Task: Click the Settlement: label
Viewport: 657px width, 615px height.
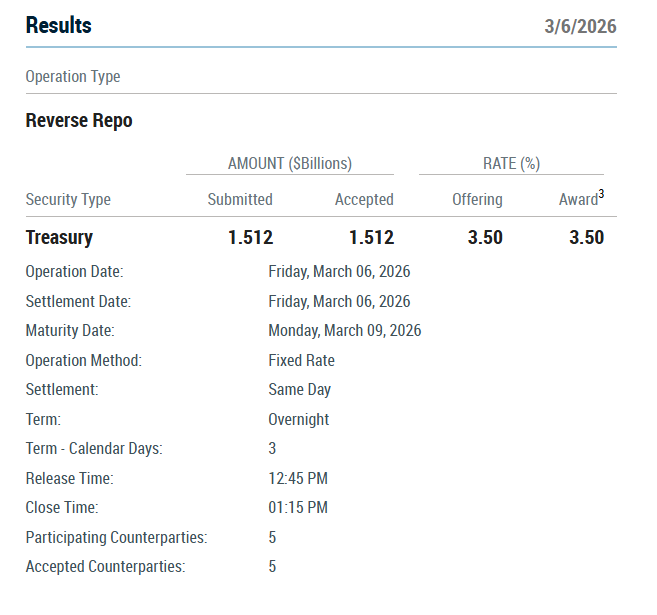Action: 62,390
